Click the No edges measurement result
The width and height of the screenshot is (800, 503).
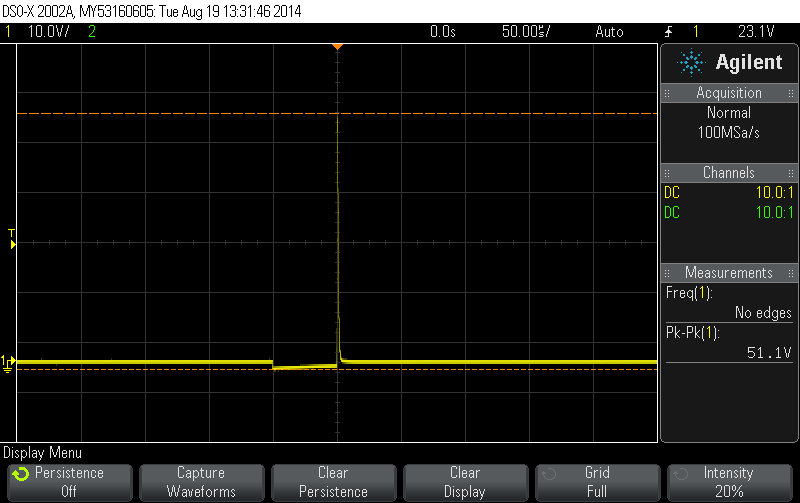763,312
